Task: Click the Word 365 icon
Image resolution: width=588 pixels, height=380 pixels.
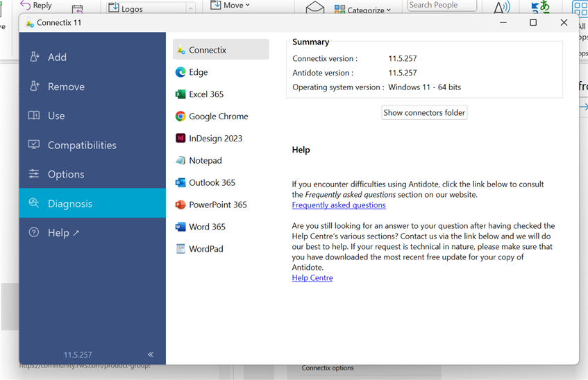Action: click(x=180, y=227)
